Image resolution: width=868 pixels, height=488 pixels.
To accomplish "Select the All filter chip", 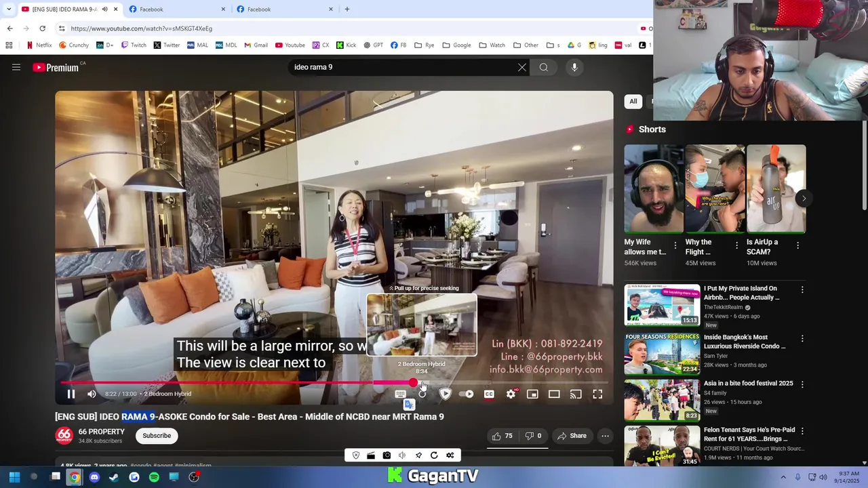I will pos(633,102).
